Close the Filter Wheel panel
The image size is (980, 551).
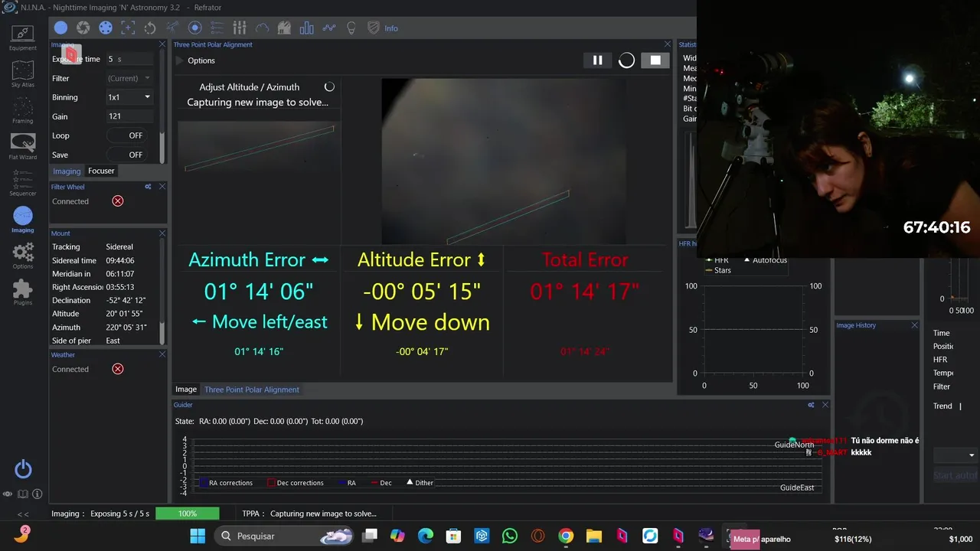(x=162, y=187)
